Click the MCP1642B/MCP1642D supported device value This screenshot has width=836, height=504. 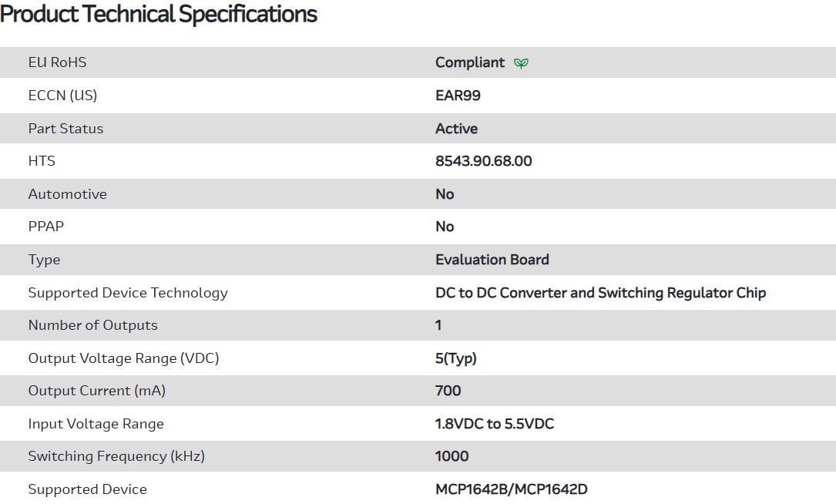pos(511,489)
